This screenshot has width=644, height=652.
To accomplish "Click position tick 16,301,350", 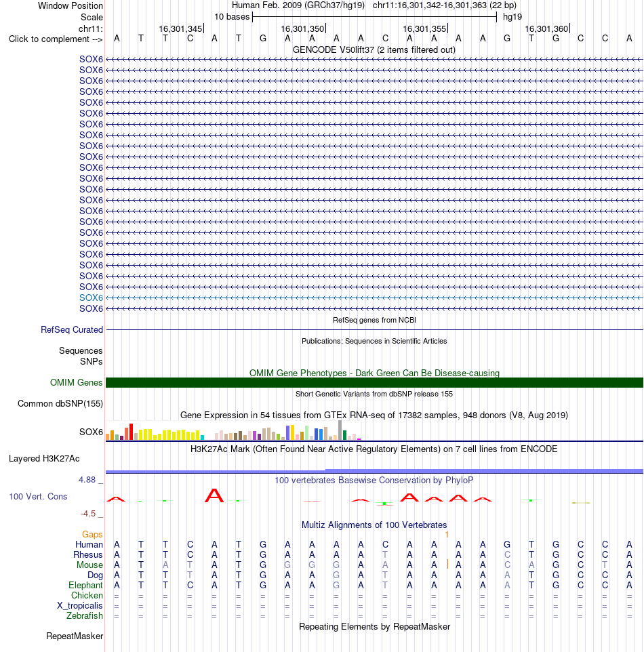I will pos(303,28).
